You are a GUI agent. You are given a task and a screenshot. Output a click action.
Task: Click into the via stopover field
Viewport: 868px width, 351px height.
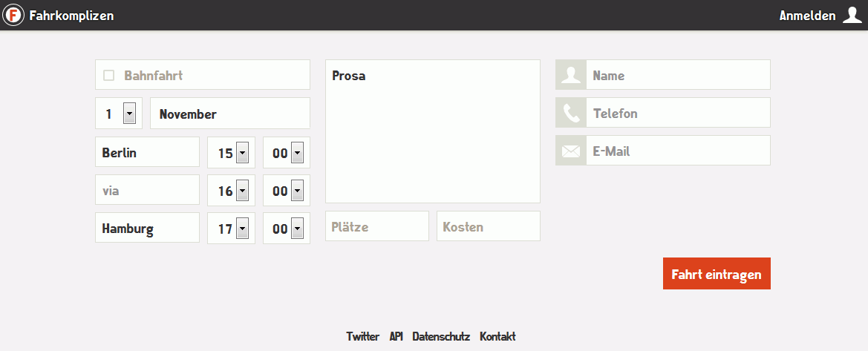(x=147, y=190)
